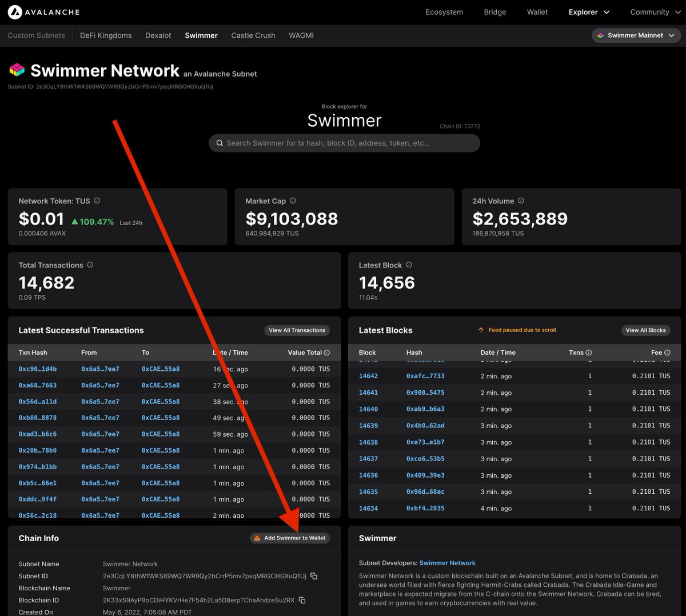The height and width of the screenshot is (616, 686).
Task: Open the Ecosystem menu item
Action: (444, 12)
